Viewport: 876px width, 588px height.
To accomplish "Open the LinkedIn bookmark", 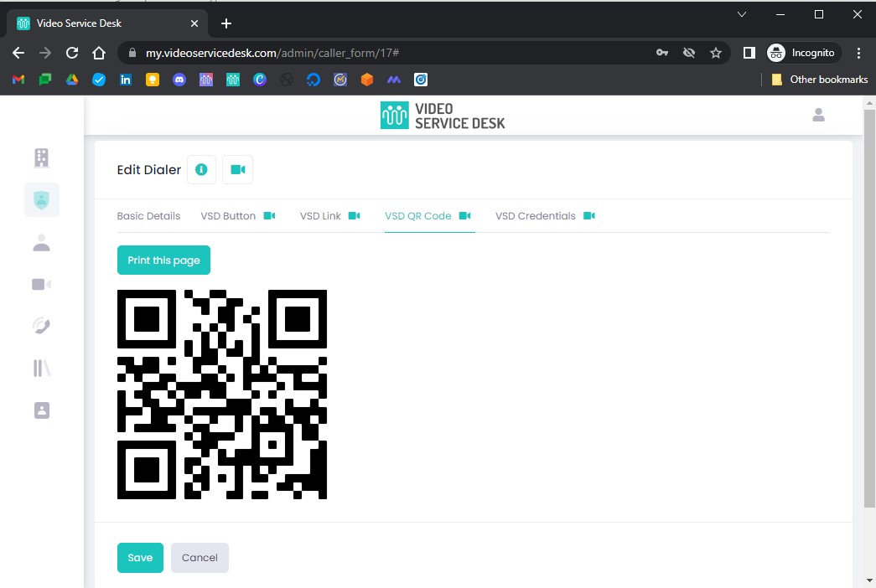I will point(126,80).
